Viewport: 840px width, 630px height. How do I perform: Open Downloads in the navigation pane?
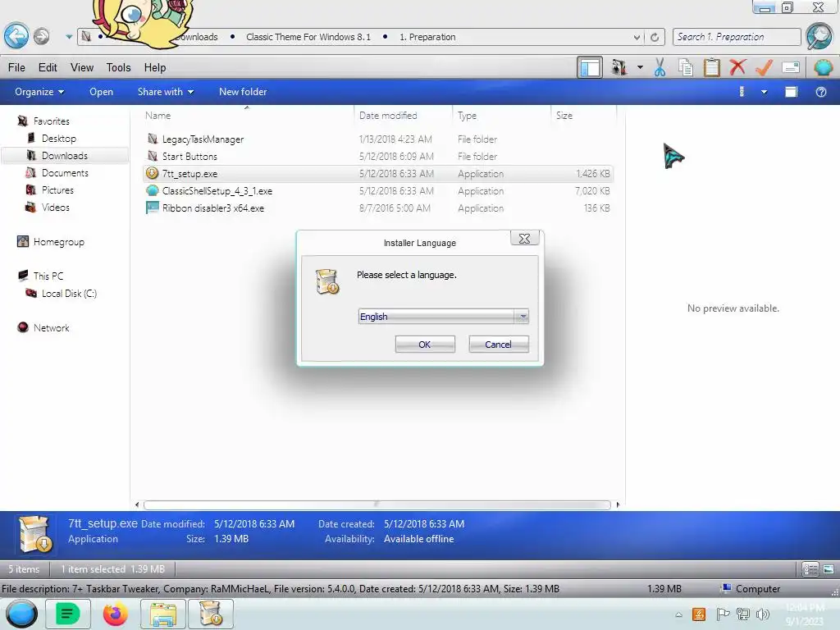tap(64, 155)
